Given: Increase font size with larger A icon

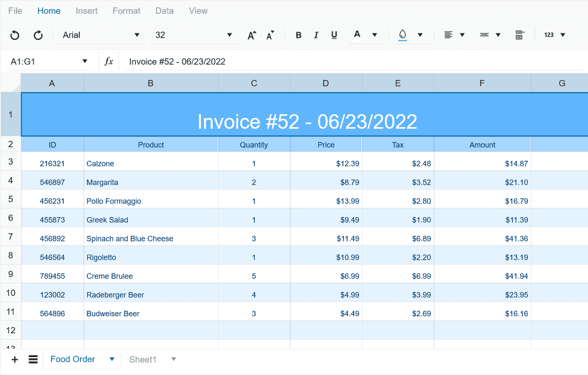Looking at the screenshot, I should pyautogui.click(x=252, y=35).
